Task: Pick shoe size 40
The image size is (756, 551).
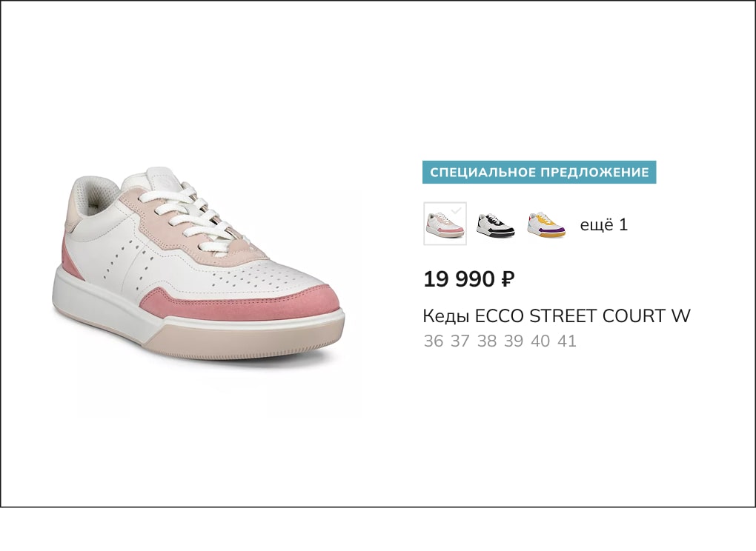Action: coord(540,341)
